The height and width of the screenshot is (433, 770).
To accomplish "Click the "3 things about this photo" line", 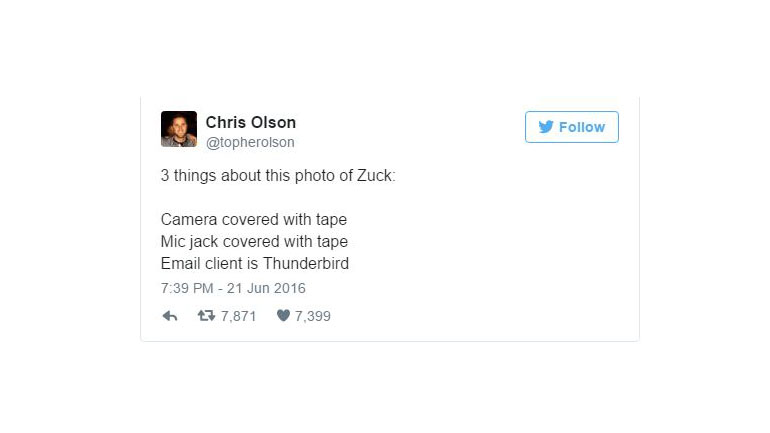I will click(x=278, y=176).
